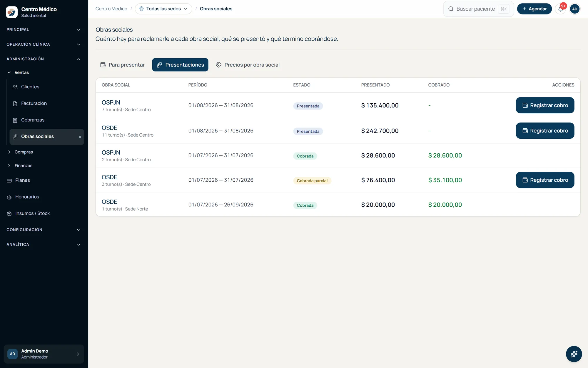The image size is (588, 368).
Task: Click the Cobranzas receipt icon
Action: tap(15, 120)
